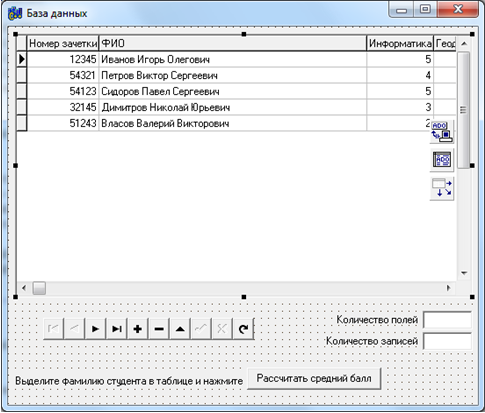Maximize the База данных window
The width and height of the screenshot is (485, 413).
coord(425,10)
